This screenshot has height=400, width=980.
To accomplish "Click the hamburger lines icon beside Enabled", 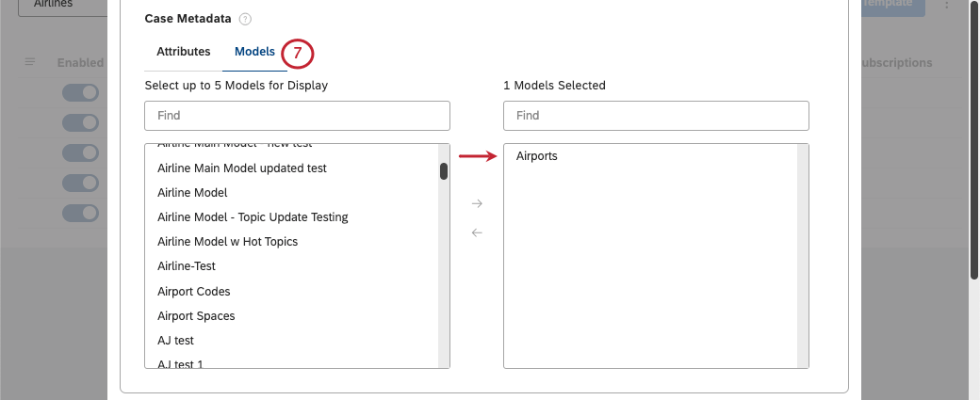I will 30,62.
